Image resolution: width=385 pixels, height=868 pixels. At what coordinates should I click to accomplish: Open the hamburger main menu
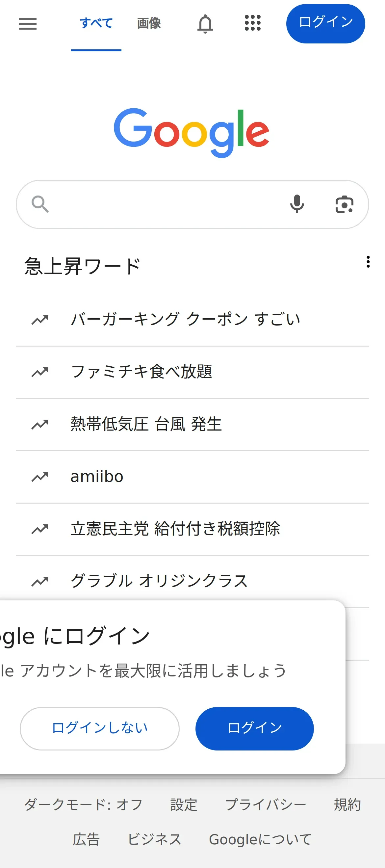click(28, 24)
